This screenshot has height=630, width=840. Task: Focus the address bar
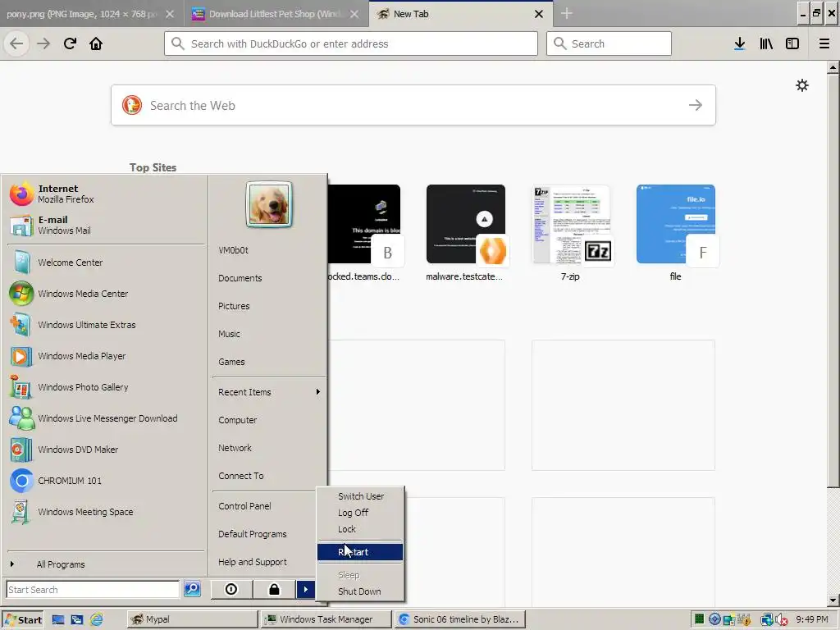351,43
